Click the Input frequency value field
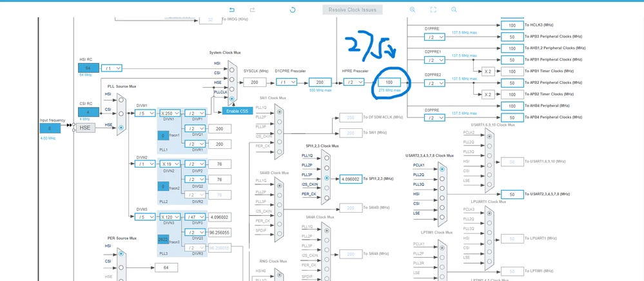 pos(50,128)
